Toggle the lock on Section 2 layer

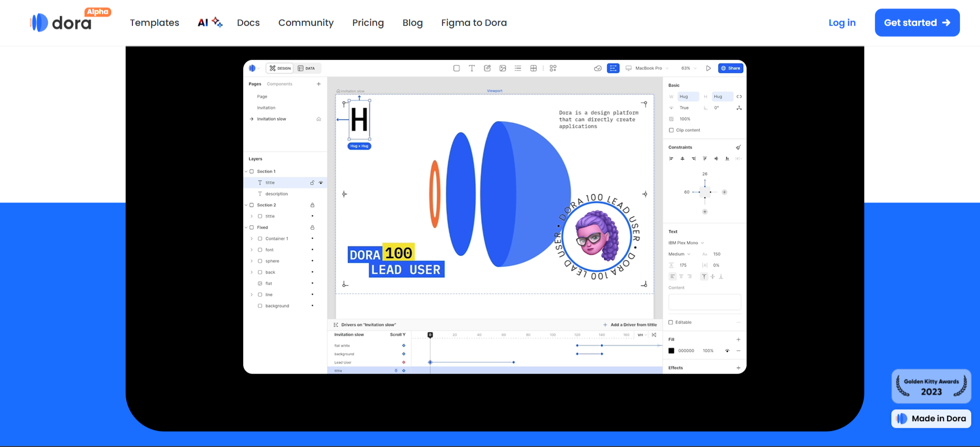point(312,205)
